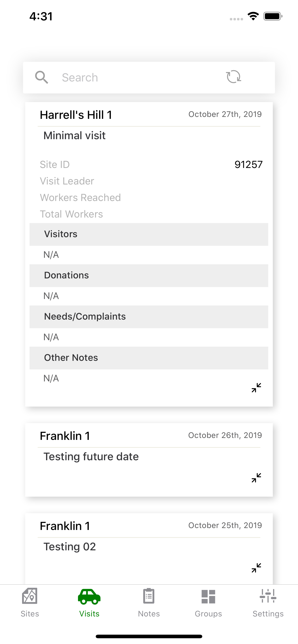Open the Groups grid icon
The image size is (298, 644).
point(208,597)
